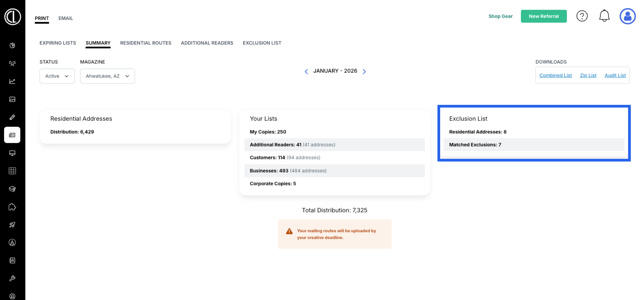Click the notification bell icon
The height and width of the screenshot is (300, 644).
click(x=604, y=16)
